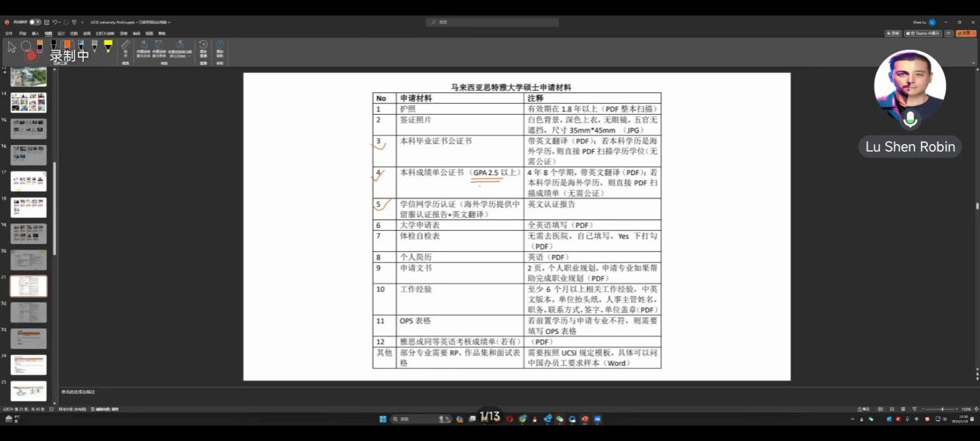Open the orange Share dropdown button
The image size is (980, 441).
pyautogui.click(x=965, y=33)
